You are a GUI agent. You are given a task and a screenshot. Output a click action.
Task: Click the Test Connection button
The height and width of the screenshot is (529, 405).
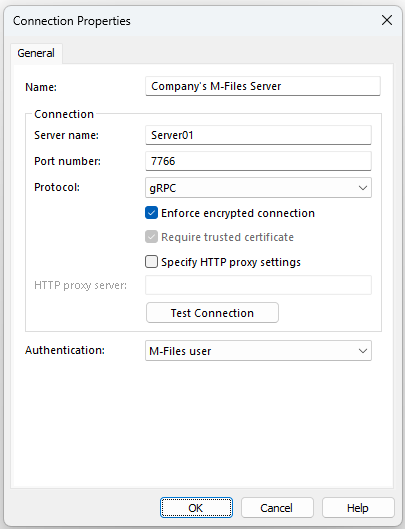click(x=213, y=313)
